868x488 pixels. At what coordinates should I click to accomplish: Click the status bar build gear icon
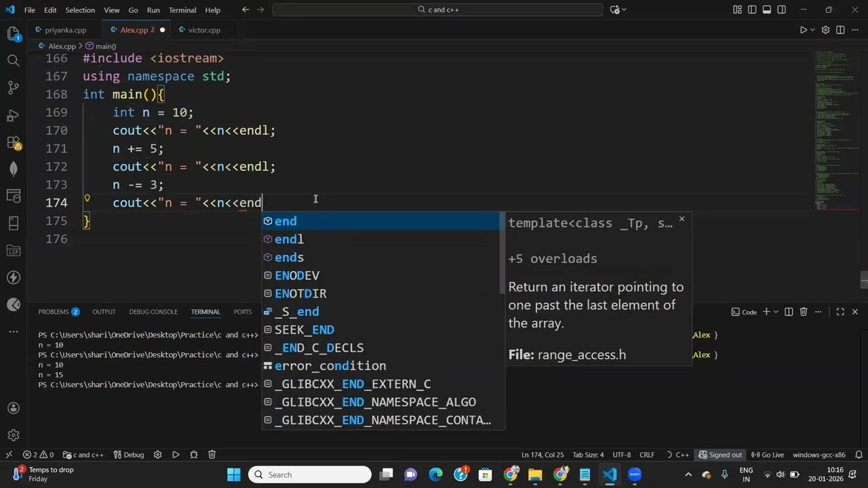[x=157, y=455]
